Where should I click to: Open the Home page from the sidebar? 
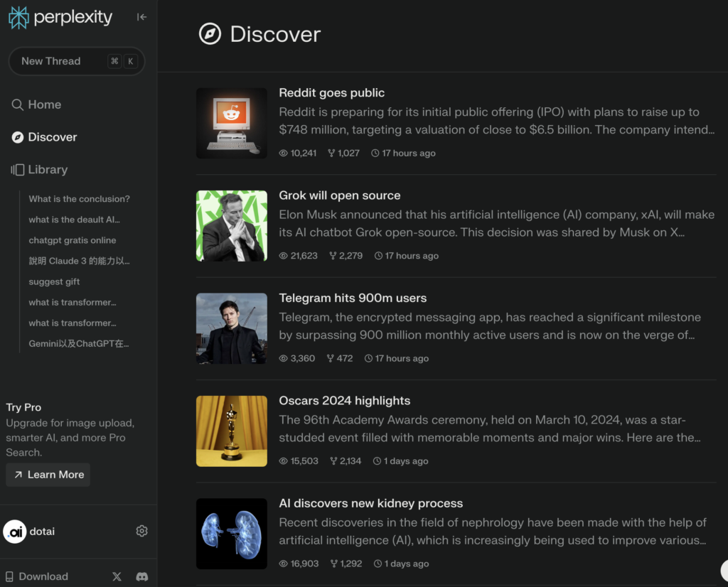tap(45, 104)
